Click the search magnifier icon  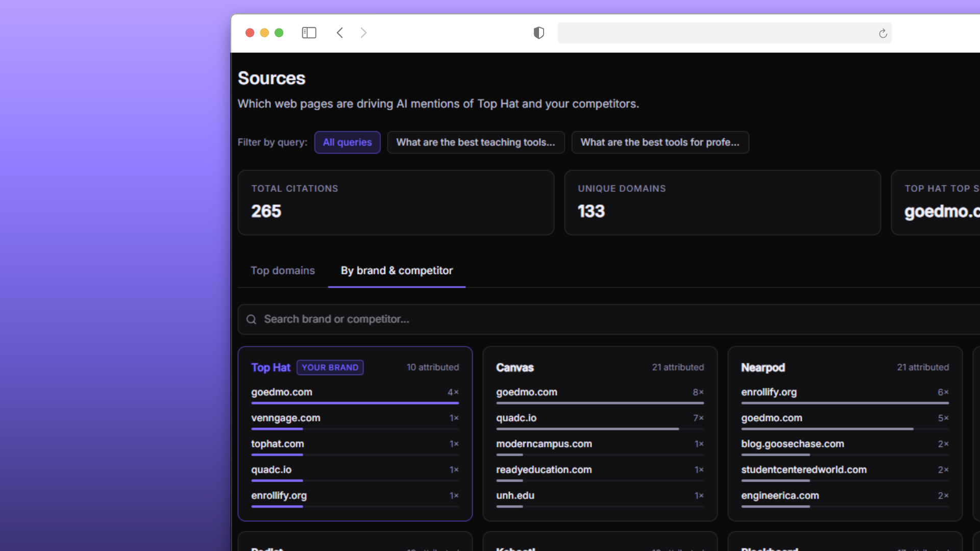pyautogui.click(x=251, y=319)
